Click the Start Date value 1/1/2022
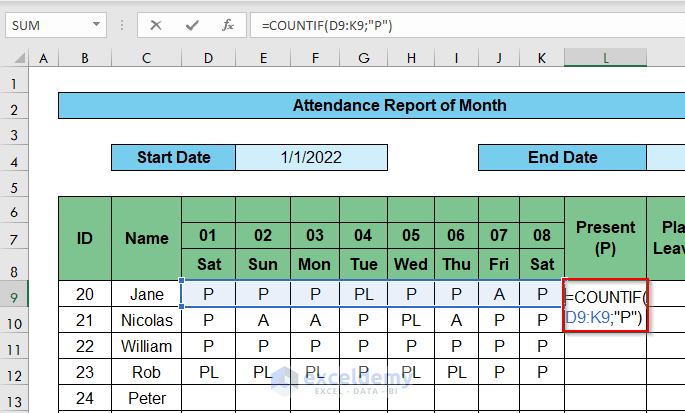The width and height of the screenshot is (685, 413). pyautogui.click(x=311, y=157)
